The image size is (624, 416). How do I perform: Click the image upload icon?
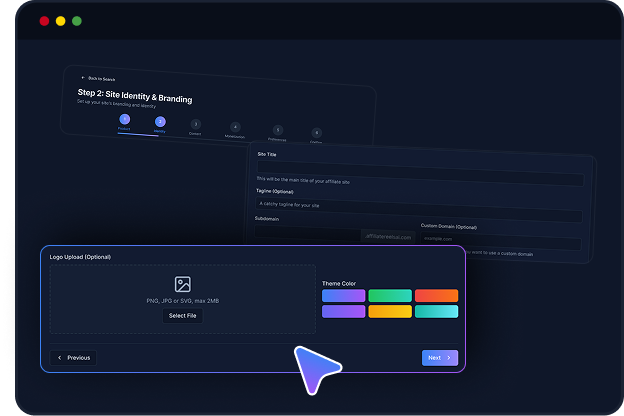(182, 284)
